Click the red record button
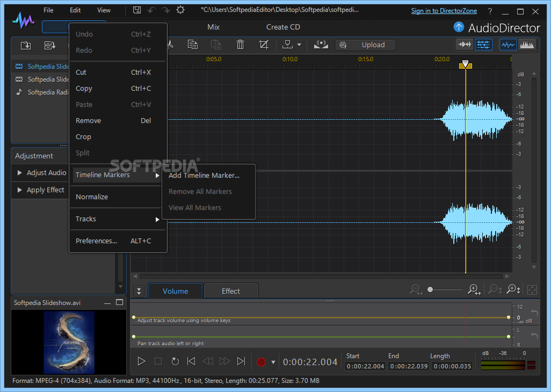551x392 pixels. pos(261,362)
